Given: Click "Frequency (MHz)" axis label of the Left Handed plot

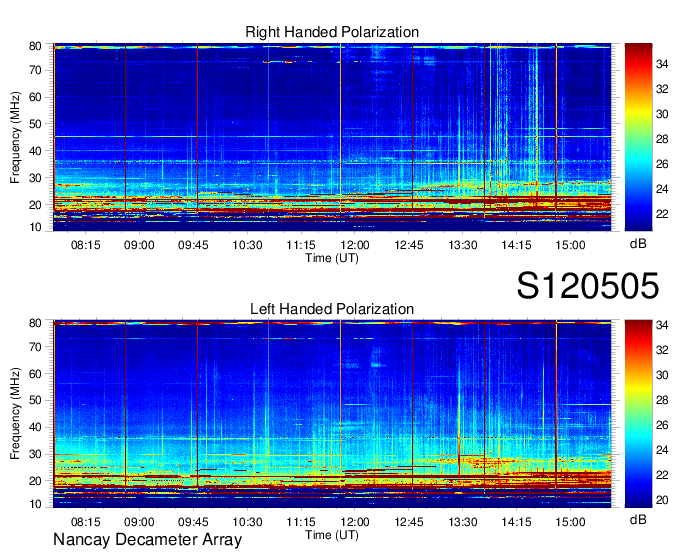Looking at the screenshot, I should click(15, 414).
